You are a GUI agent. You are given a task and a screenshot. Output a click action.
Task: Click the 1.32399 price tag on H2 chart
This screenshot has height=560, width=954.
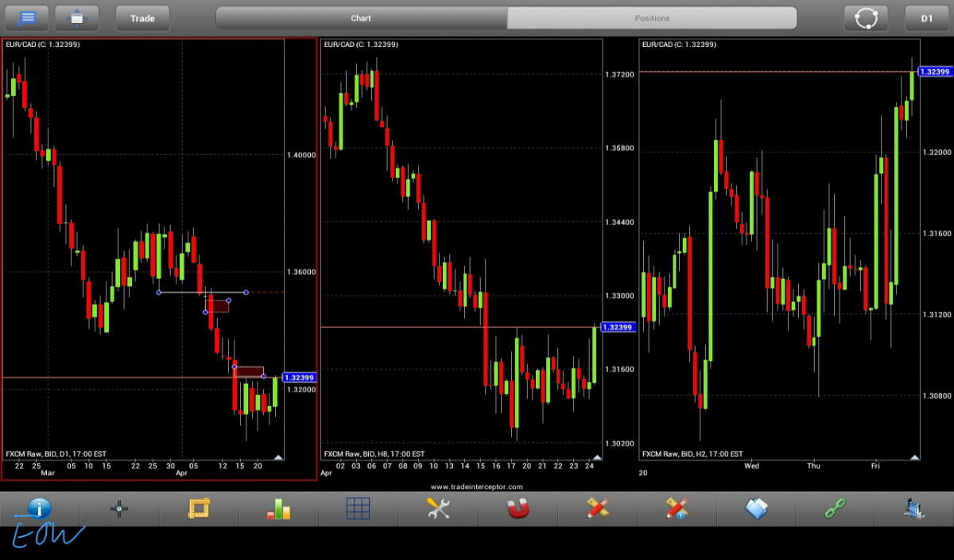935,71
